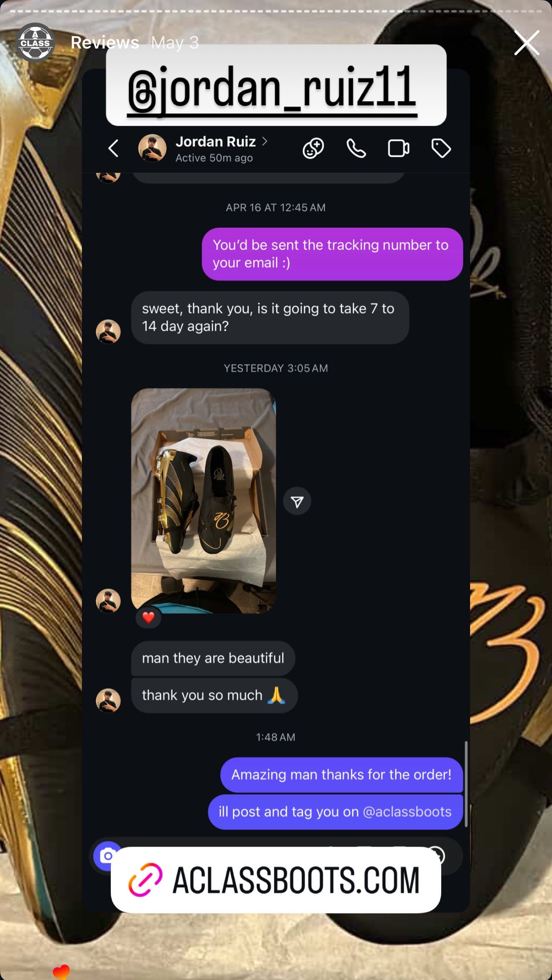Like the story with bottom heart icon
Image resolution: width=552 pixels, height=980 pixels.
(x=61, y=971)
